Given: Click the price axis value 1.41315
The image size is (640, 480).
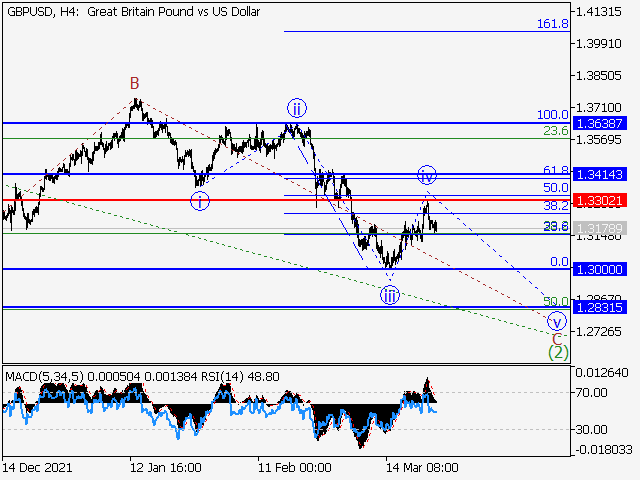Looking at the screenshot, I should pos(598,12).
